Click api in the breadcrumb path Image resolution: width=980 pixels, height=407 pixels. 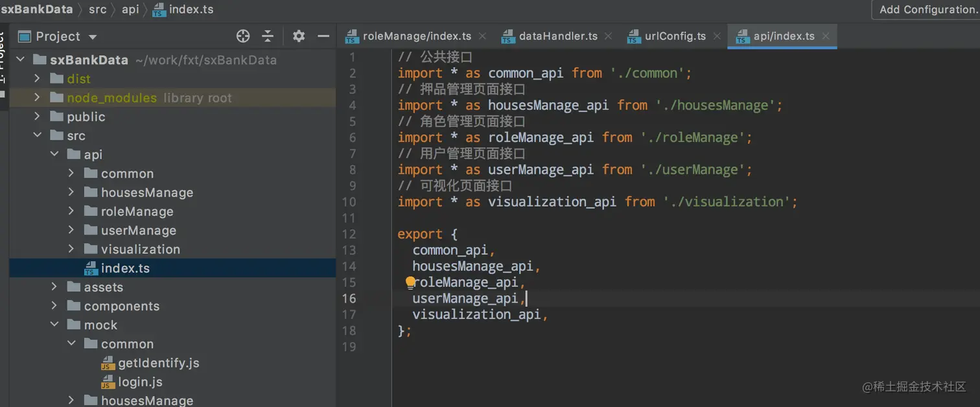click(x=130, y=10)
